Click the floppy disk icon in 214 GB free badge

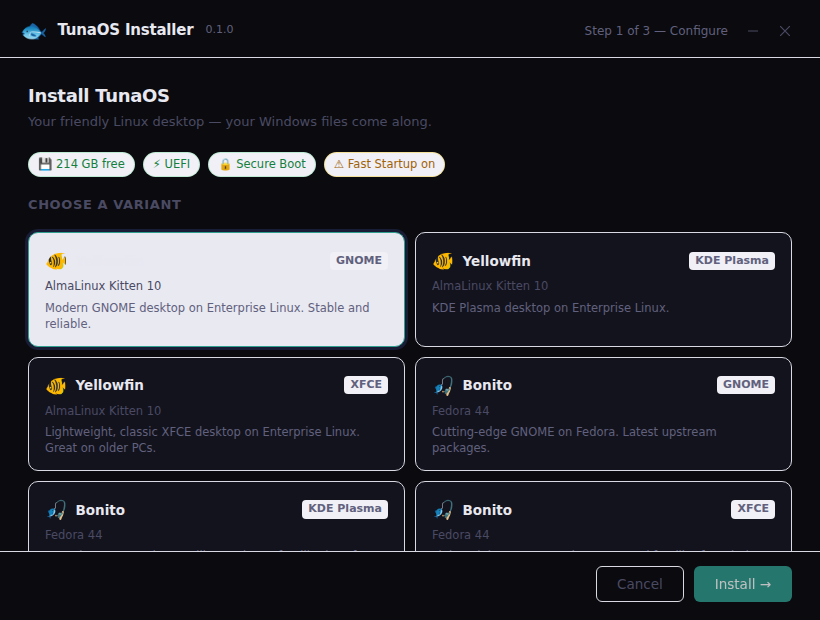(x=45, y=164)
